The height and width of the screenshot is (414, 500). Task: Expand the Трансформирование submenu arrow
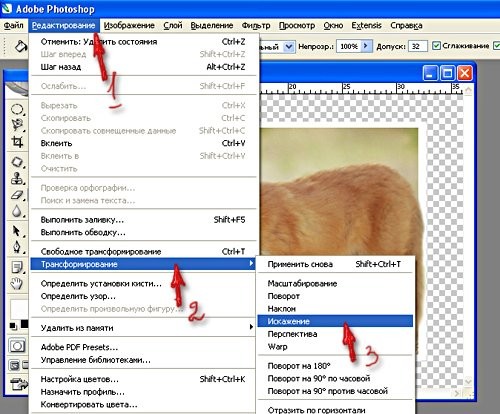[x=251, y=264]
